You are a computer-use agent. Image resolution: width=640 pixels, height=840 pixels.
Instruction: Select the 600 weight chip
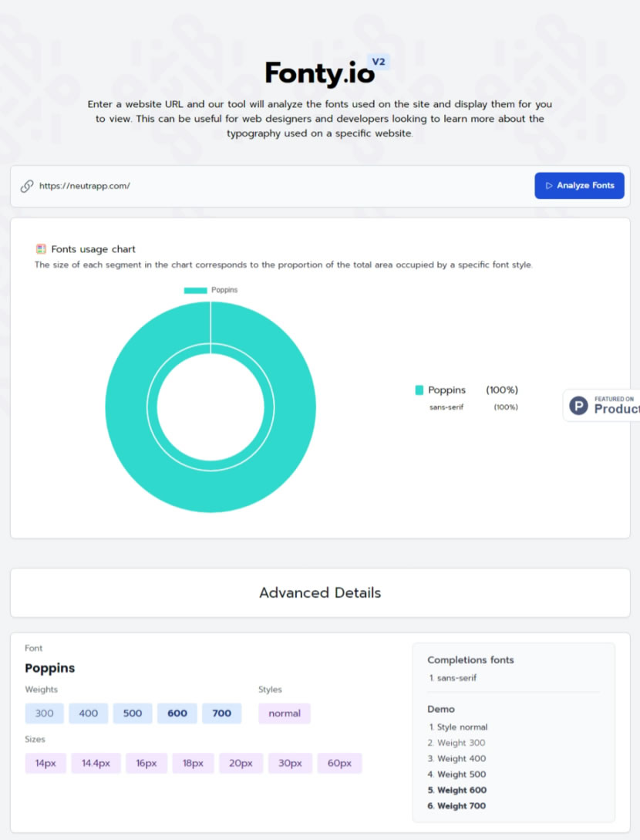(177, 713)
